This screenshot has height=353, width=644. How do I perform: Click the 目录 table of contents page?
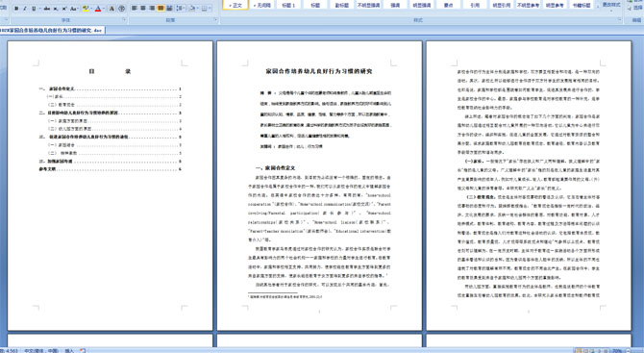click(111, 186)
